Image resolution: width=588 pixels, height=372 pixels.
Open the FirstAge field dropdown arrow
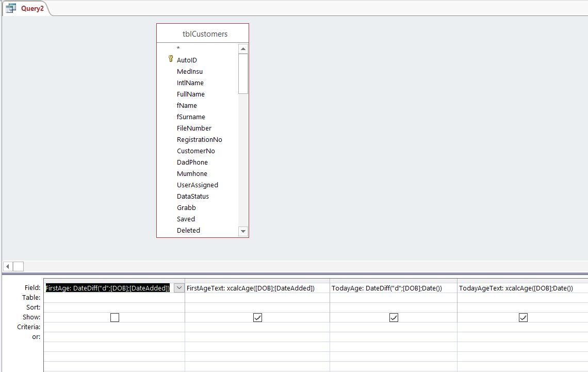coord(179,287)
